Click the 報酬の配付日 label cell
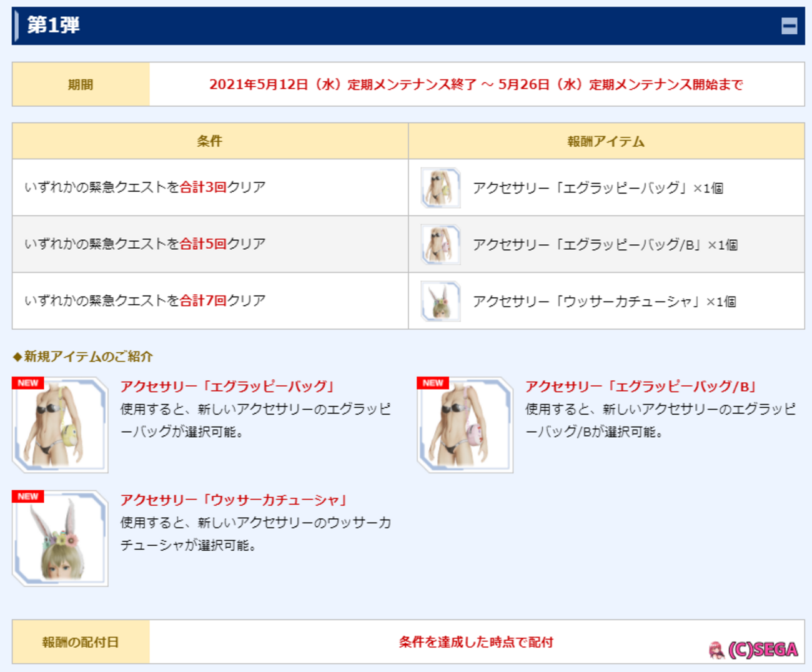This screenshot has height=672, width=812. coord(81,642)
